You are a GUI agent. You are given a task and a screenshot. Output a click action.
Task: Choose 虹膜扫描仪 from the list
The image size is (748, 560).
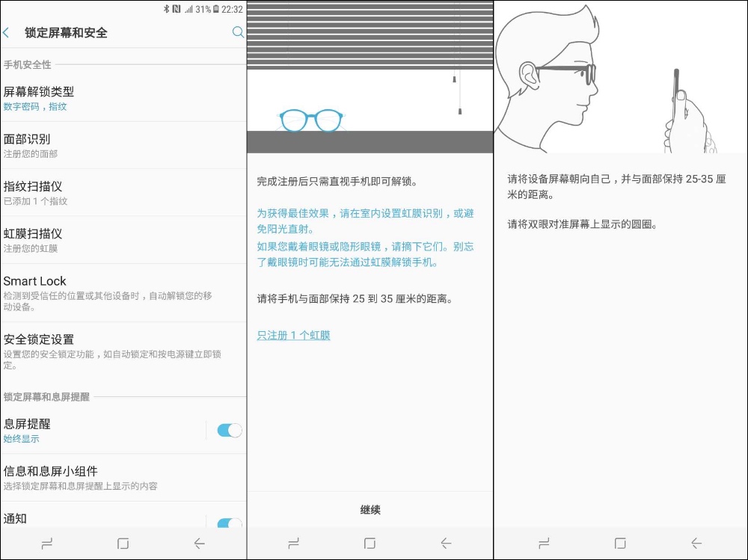(x=112, y=240)
